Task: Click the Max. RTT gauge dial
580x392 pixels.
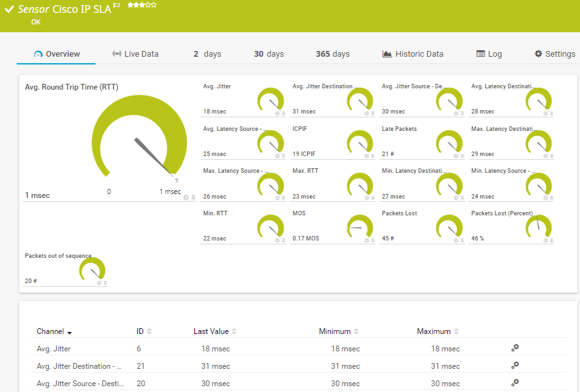Action: 360,184
